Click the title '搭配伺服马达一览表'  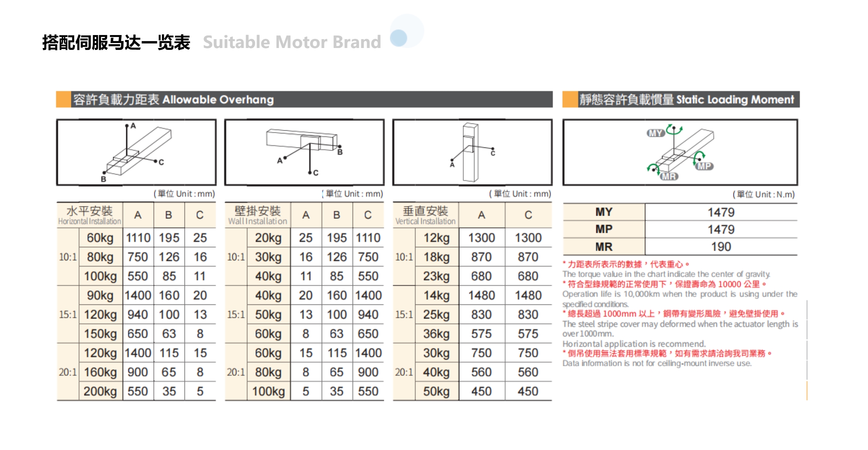(x=116, y=42)
